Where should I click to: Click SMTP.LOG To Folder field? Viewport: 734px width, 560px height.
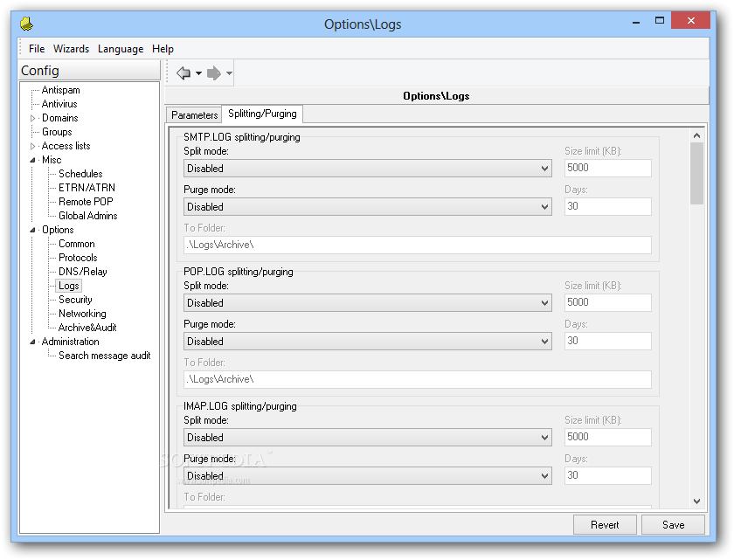point(417,245)
